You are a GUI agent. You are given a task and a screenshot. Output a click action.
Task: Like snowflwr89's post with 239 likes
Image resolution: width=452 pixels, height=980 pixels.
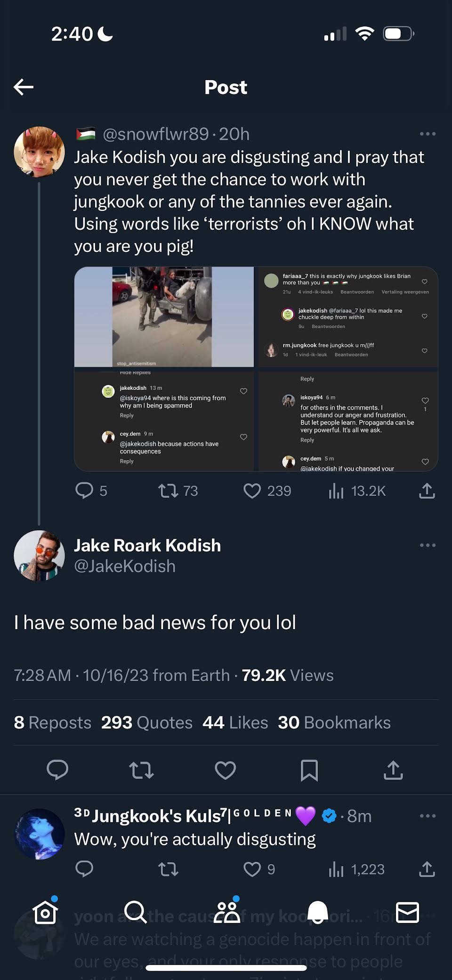coord(267,491)
